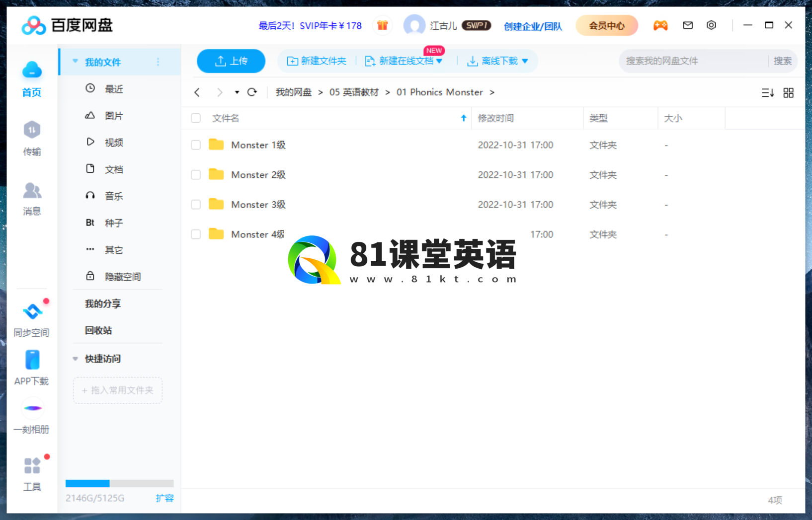This screenshot has width=812, height=520.
Task: Open the 传输 transfer panel icon
Action: (x=32, y=130)
